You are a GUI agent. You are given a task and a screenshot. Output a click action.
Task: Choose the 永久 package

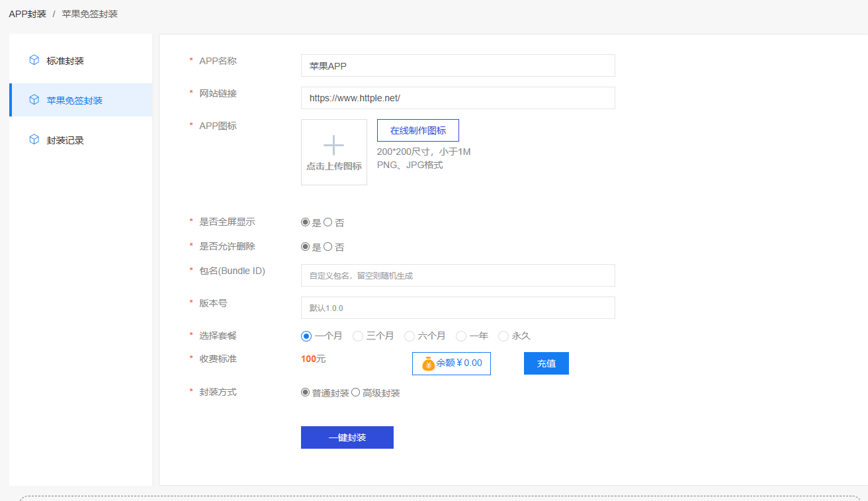(x=503, y=336)
